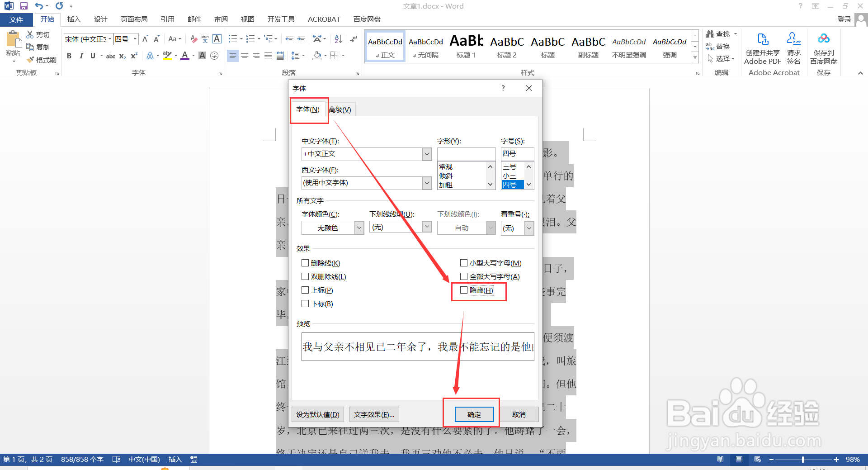Viewport: 868px width, 470px height.
Task: Adjust the zoom slider in status bar
Action: click(803, 460)
